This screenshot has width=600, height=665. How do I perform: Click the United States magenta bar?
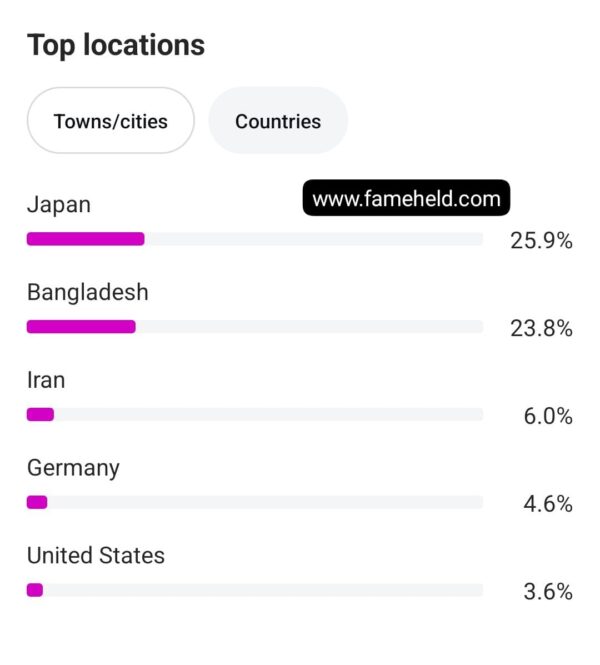click(x=35, y=590)
